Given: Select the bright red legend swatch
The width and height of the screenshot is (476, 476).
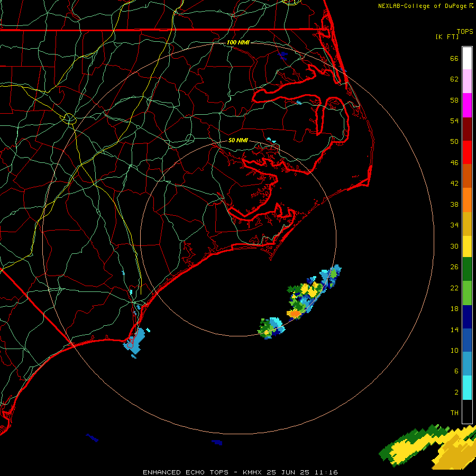Looking at the screenshot, I should [x=467, y=152].
